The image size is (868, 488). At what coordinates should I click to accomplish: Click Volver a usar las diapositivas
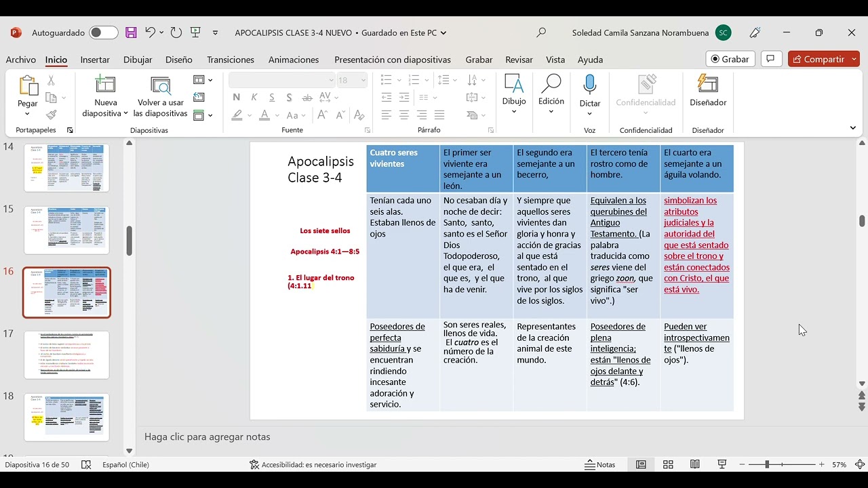(x=160, y=96)
